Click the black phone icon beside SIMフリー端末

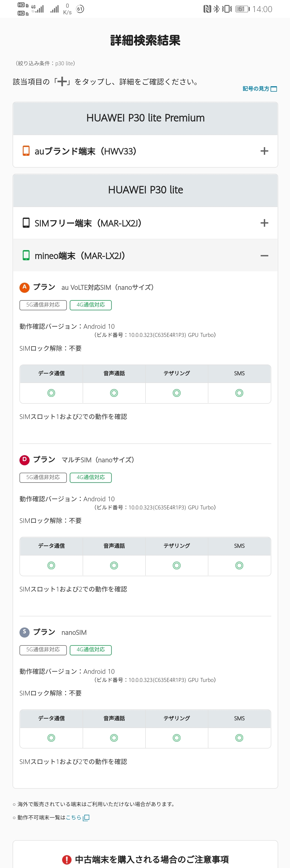(26, 223)
